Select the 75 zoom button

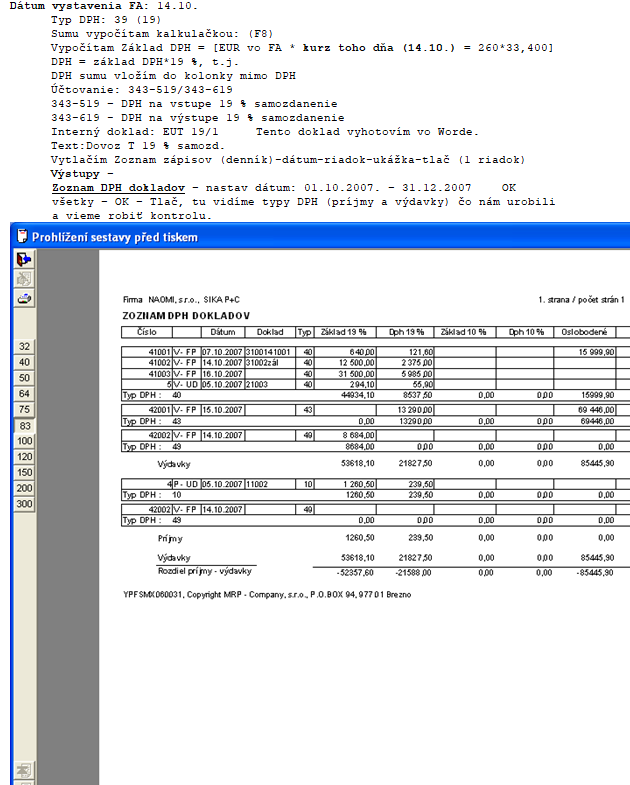24,410
